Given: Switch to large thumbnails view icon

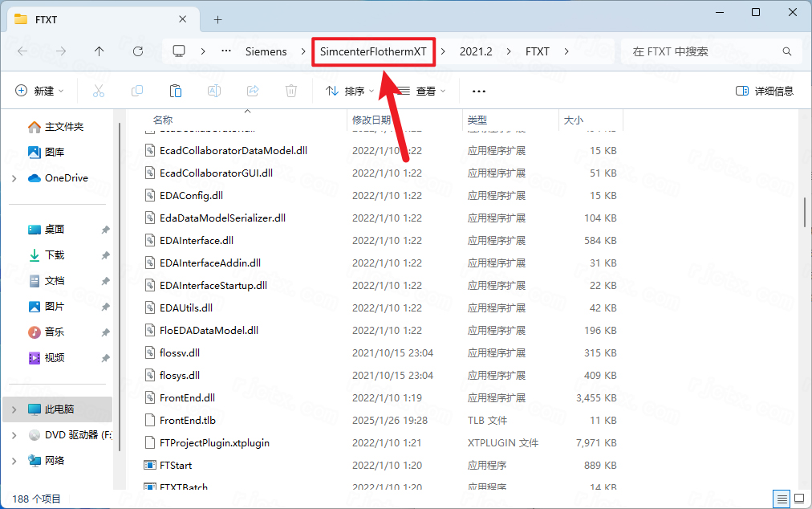Looking at the screenshot, I should (x=799, y=499).
